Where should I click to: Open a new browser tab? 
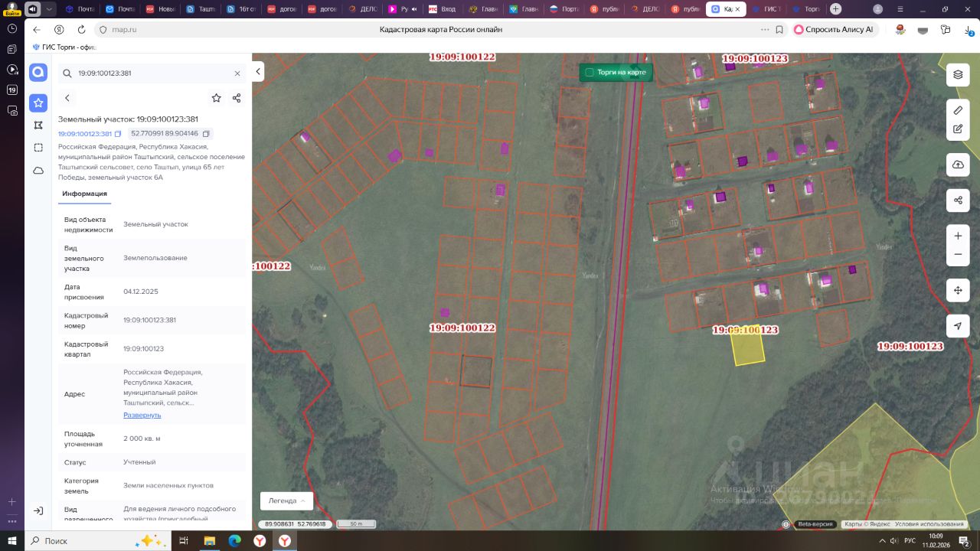(835, 9)
